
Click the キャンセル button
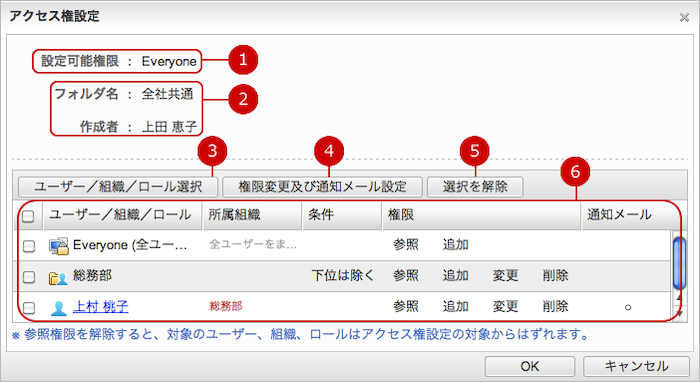636,366
